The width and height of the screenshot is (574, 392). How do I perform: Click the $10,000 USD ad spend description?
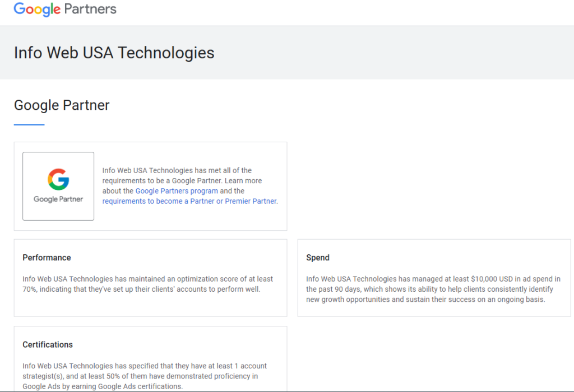click(x=433, y=289)
